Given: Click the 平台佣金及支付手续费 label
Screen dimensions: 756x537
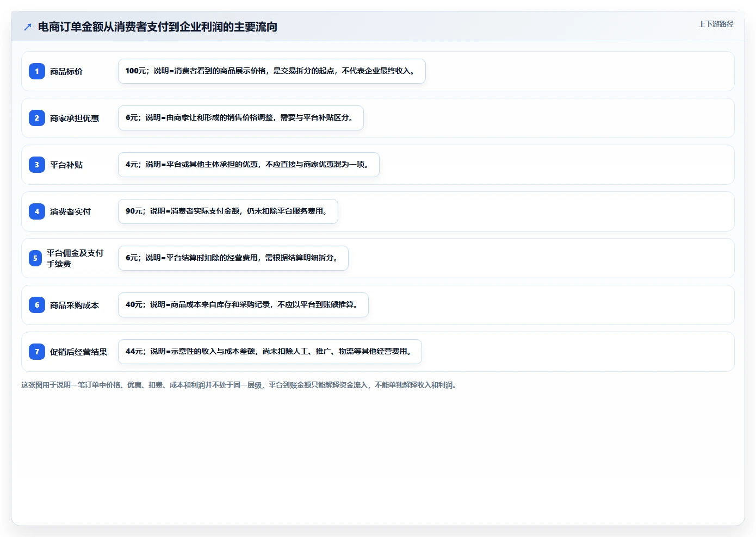Looking at the screenshot, I should point(75,258).
